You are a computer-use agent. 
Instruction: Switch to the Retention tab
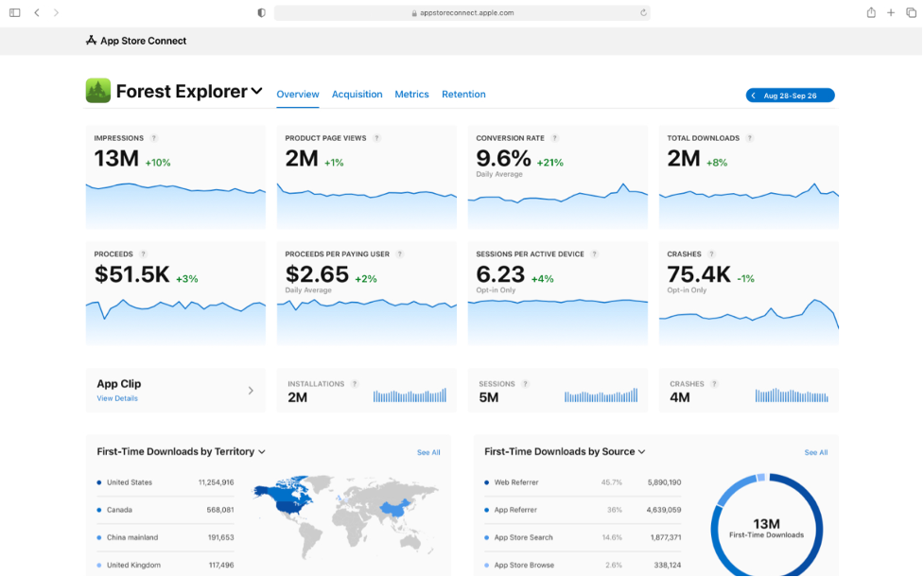(x=463, y=95)
